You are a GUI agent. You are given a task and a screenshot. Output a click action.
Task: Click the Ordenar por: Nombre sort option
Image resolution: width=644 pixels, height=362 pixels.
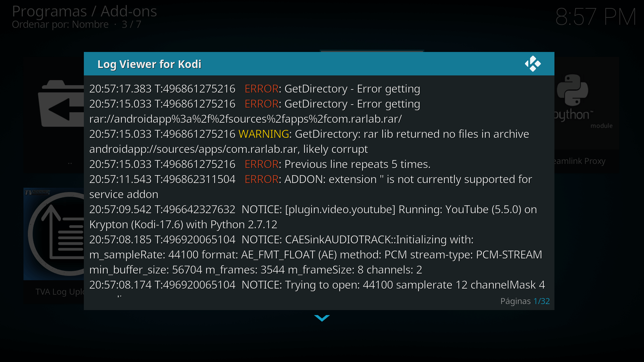pyautogui.click(x=60, y=24)
